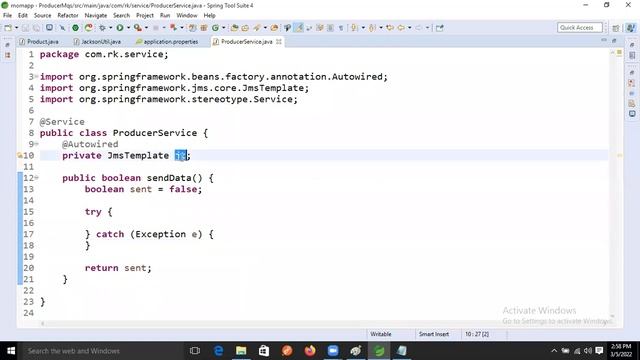
Task: Click the Search toolbar icon
Action: click(x=257, y=28)
